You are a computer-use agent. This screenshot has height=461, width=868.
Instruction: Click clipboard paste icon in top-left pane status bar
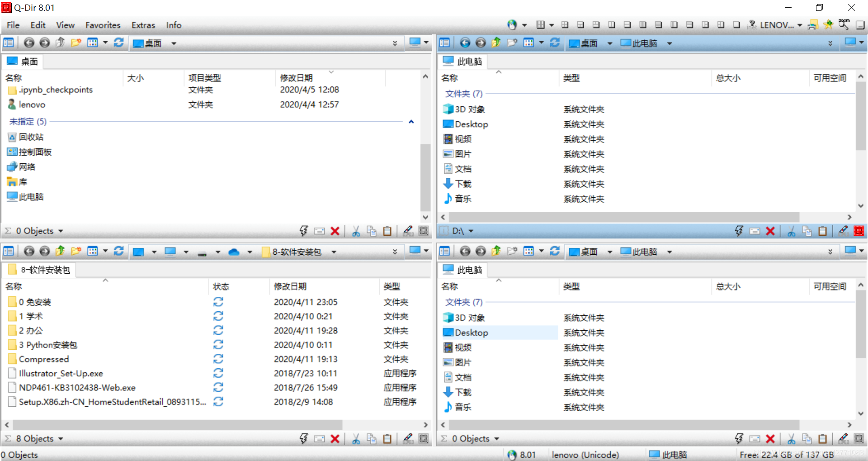387,231
